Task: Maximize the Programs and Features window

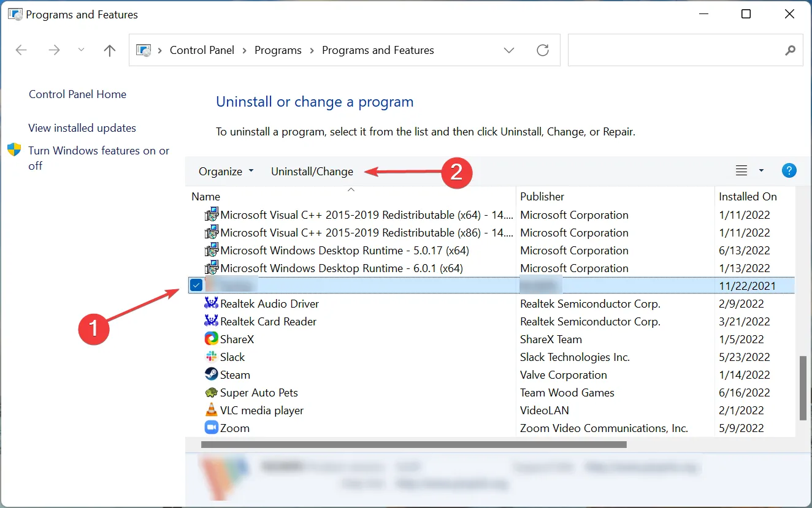Action: click(x=746, y=14)
